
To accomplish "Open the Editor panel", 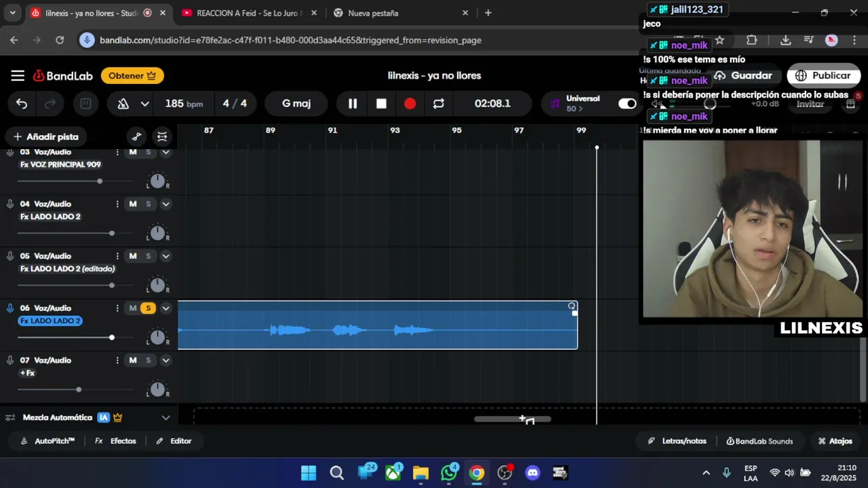I will (x=174, y=441).
